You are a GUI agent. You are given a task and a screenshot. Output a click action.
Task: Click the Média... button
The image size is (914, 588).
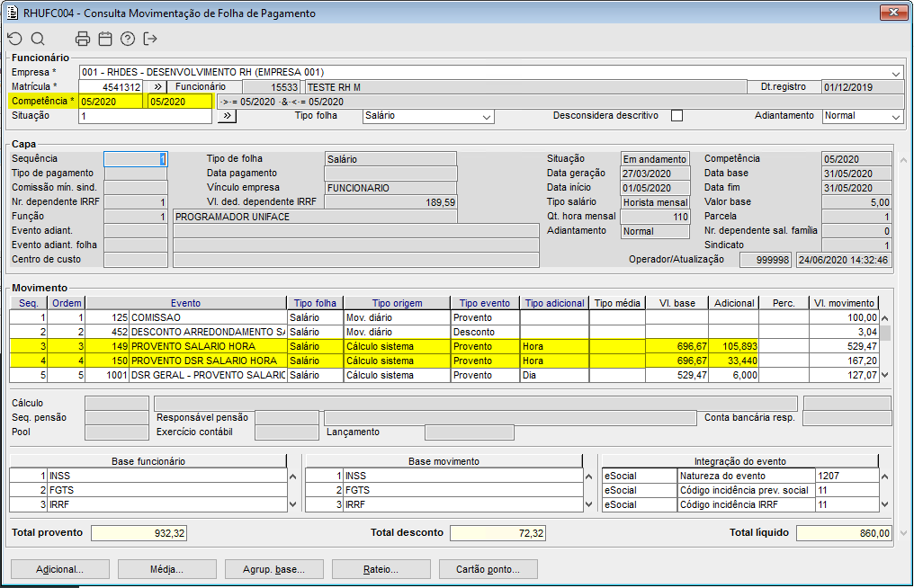[166, 569]
